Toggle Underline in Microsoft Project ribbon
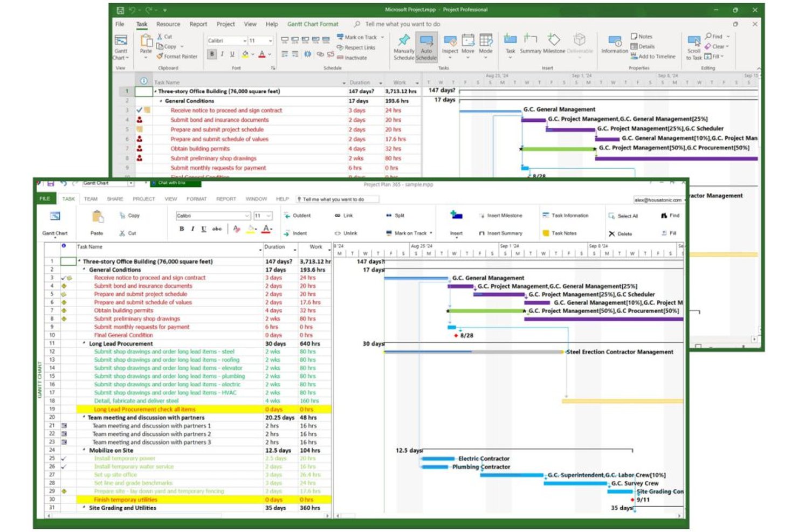 [232, 54]
